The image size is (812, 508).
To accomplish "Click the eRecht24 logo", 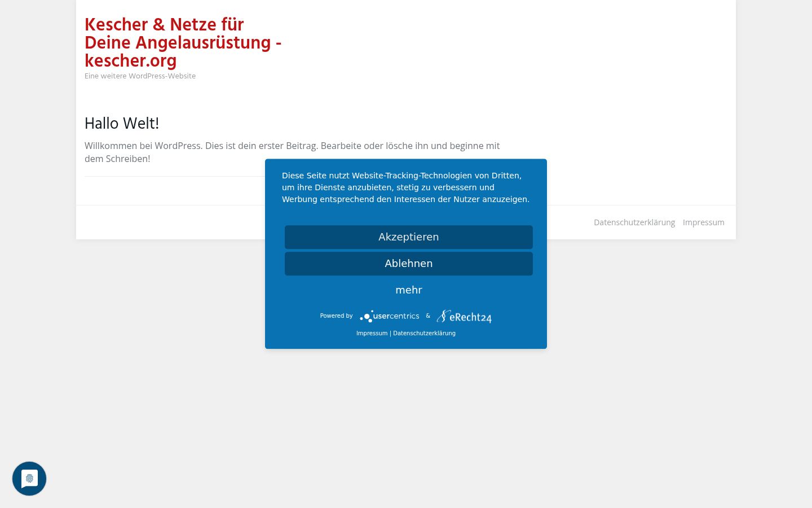I will [464, 317].
